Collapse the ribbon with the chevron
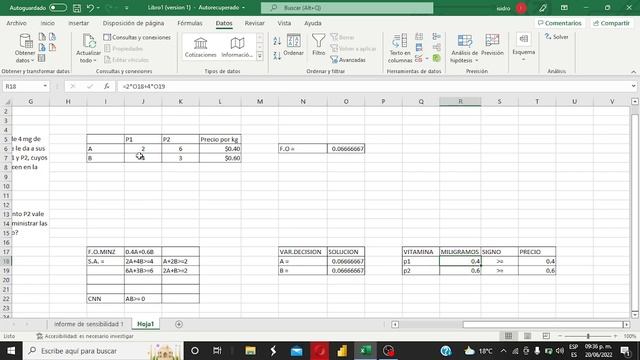The image size is (640, 360). coord(633,72)
